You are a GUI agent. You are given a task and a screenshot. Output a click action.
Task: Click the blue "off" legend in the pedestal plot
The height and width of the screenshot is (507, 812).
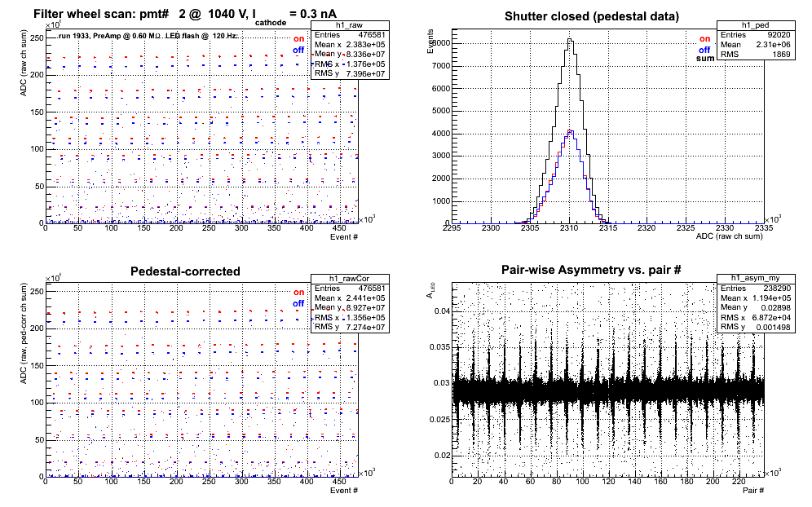click(x=704, y=50)
